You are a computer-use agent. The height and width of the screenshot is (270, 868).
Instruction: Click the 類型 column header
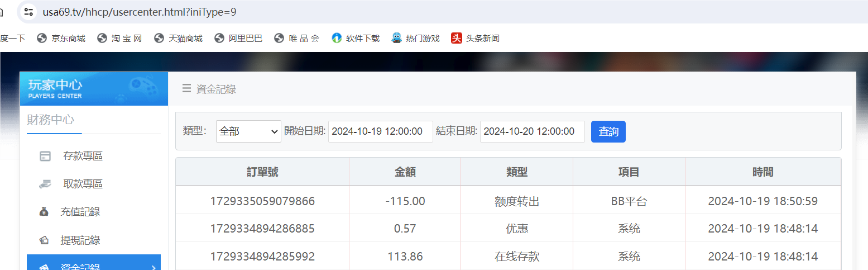517,172
